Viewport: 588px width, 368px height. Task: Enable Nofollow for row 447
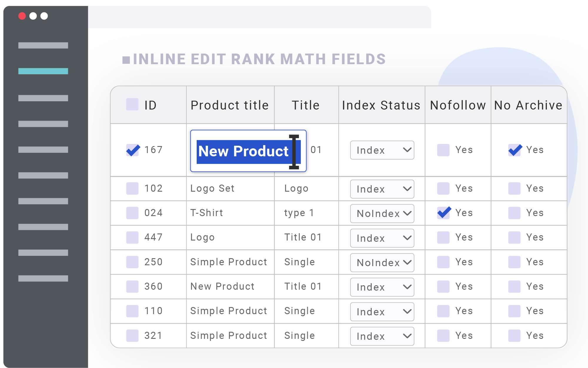[x=443, y=238]
